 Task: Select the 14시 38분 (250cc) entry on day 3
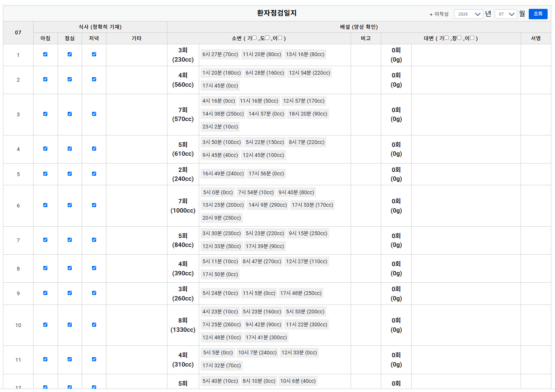point(223,114)
